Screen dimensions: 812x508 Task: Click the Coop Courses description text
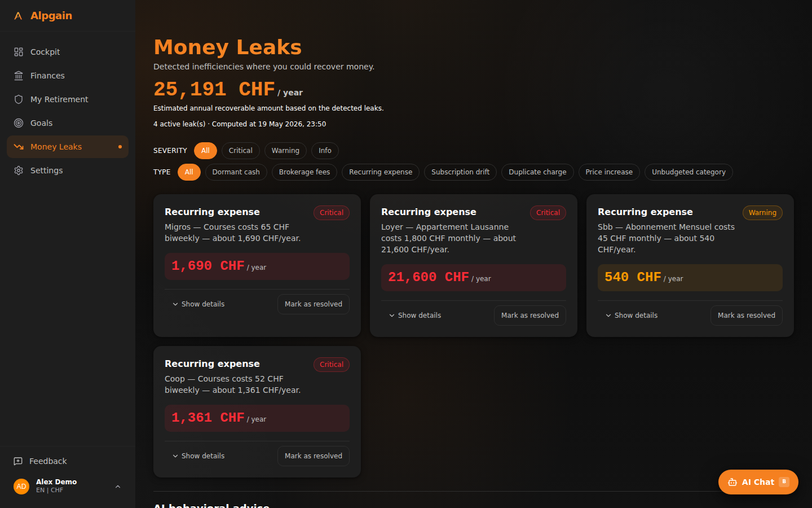click(232, 384)
